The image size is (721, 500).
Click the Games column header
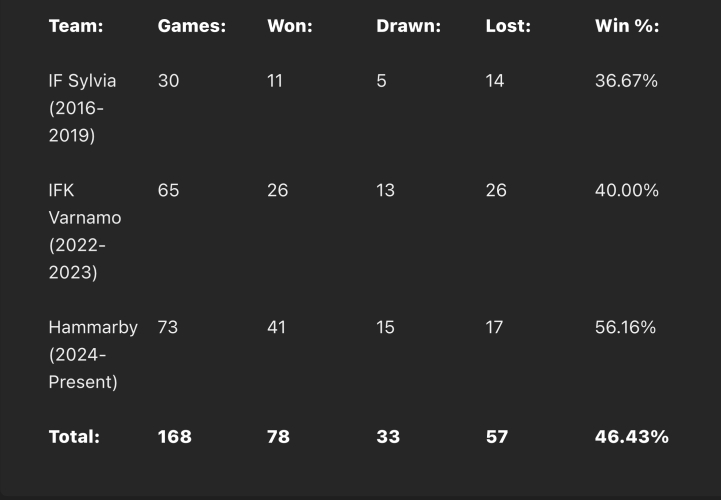pyautogui.click(x=192, y=26)
